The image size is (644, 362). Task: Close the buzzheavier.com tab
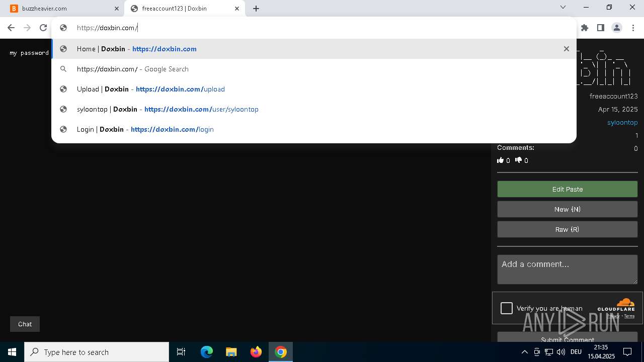coord(117,9)
